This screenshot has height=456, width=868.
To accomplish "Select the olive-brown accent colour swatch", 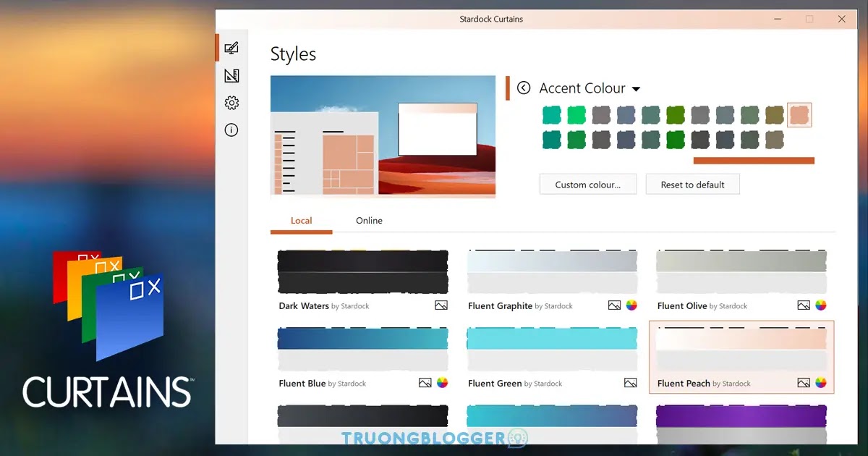I will 775,114.
